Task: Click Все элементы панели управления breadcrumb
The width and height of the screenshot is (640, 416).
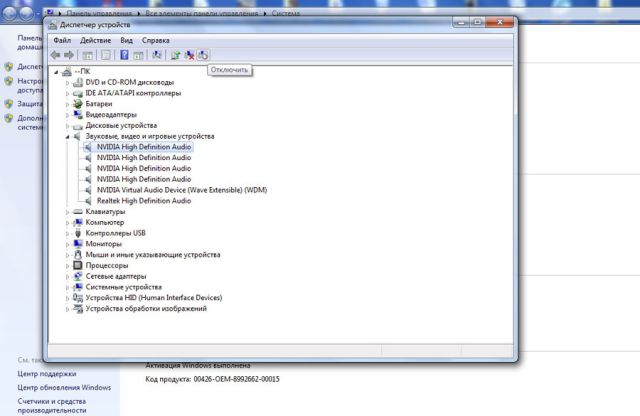Action: click(202, 13)
